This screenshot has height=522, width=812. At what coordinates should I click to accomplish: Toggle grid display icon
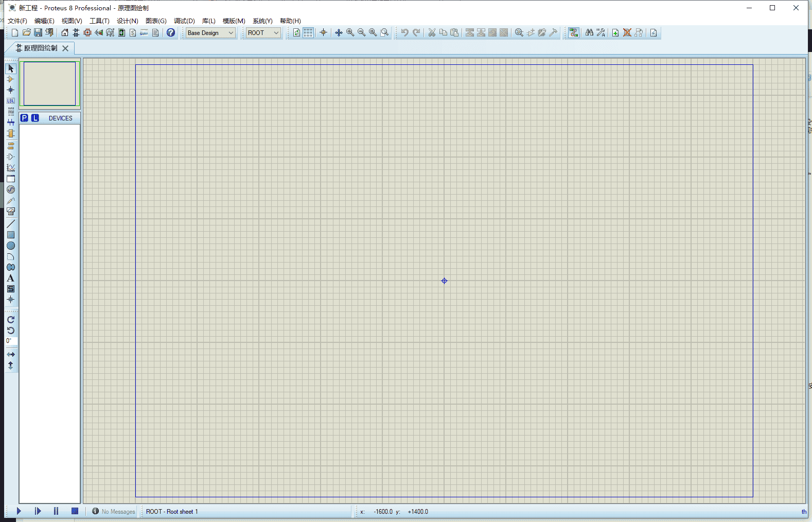308,32
